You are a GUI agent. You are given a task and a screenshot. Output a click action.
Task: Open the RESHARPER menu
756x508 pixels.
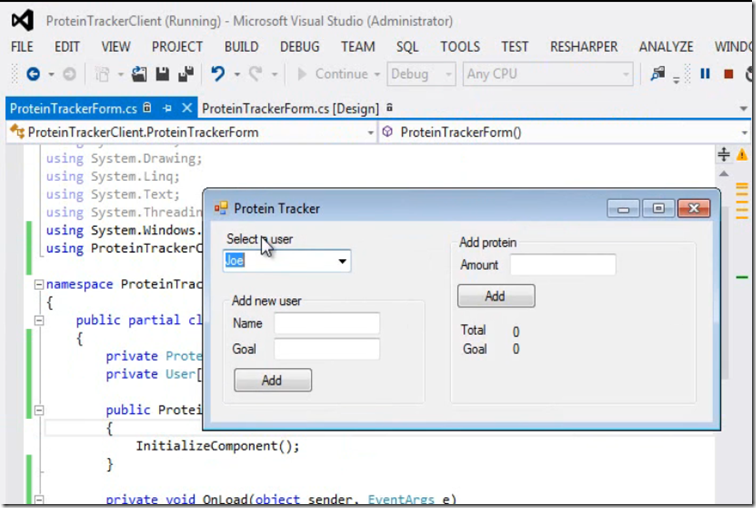coord(584,47)
